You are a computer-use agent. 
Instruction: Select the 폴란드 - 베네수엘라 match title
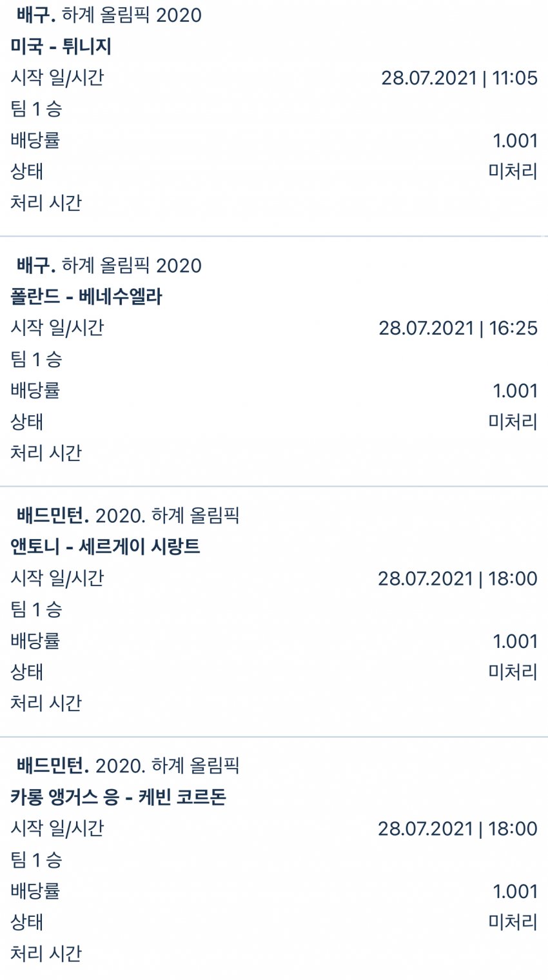[x=86, y=297]
